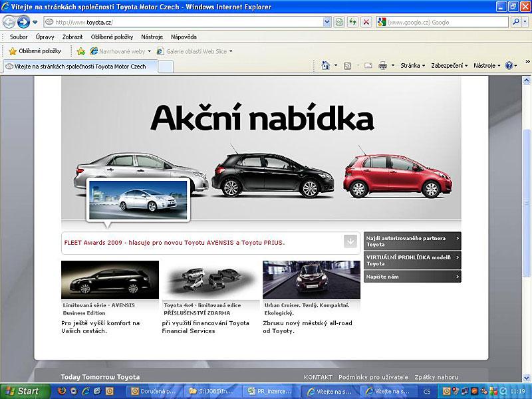532x399 pixels.
Task: Open Oblíbené položky favorites star button
Action: [x=35, y=51]
